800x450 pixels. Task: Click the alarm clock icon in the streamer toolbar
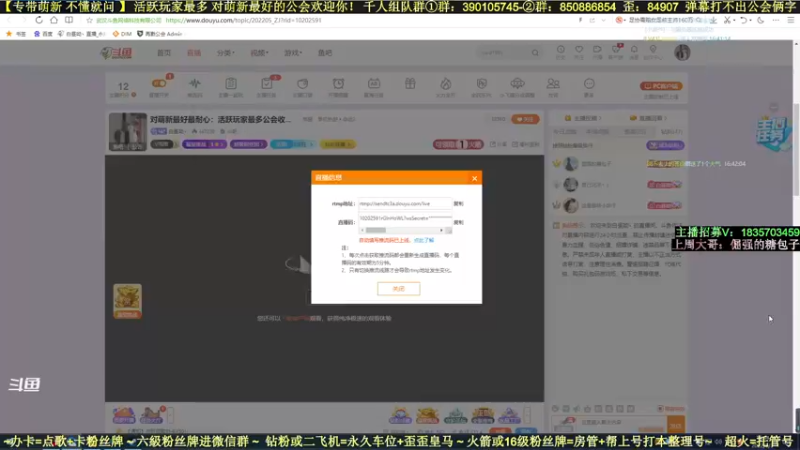pos(338,84)
